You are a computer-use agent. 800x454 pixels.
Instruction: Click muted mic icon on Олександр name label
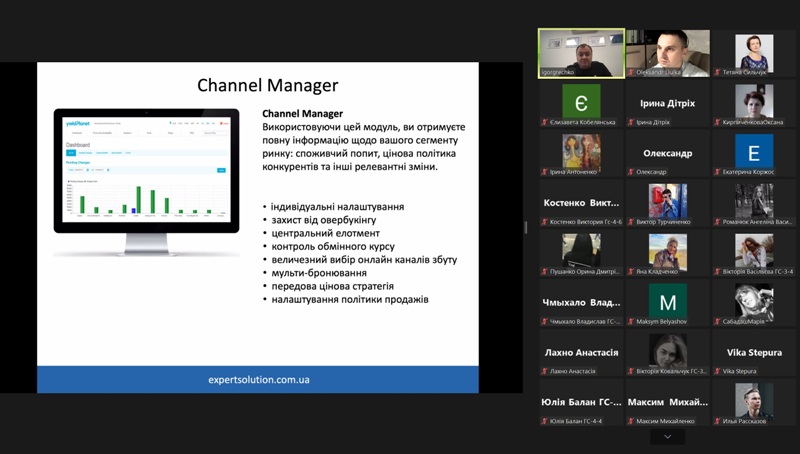[x=631, y=172]
